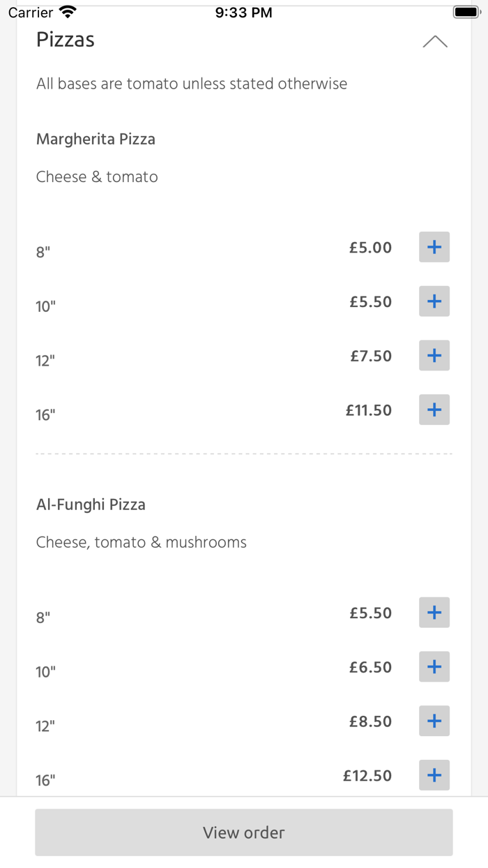Add 8" Al-Funghi Pizza to order
This screenshot has height=868, width=488.
pos(434,613)
